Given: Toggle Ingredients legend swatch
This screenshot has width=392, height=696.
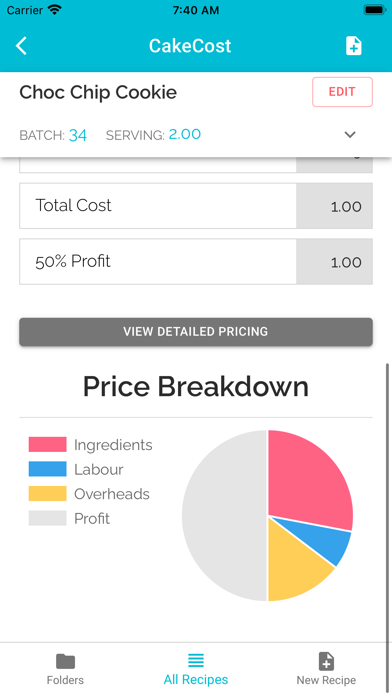Looking at the screenshot, I should click(48, 444).
